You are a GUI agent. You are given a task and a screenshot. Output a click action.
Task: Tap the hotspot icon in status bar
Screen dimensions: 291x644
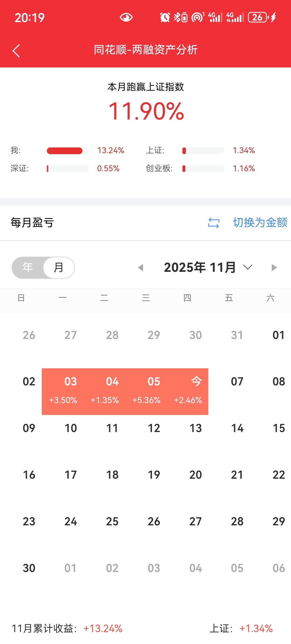pos(197,18)
